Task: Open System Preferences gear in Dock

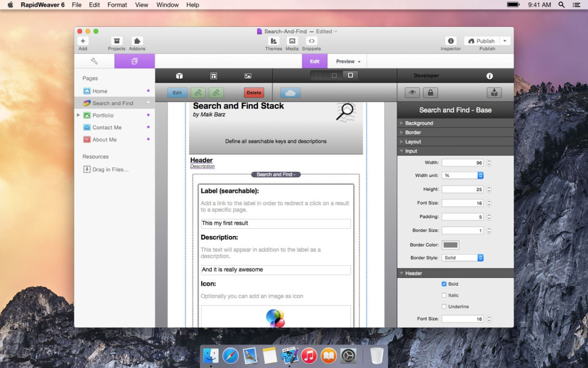Action: pyautogui.click(x=348, y=355)
